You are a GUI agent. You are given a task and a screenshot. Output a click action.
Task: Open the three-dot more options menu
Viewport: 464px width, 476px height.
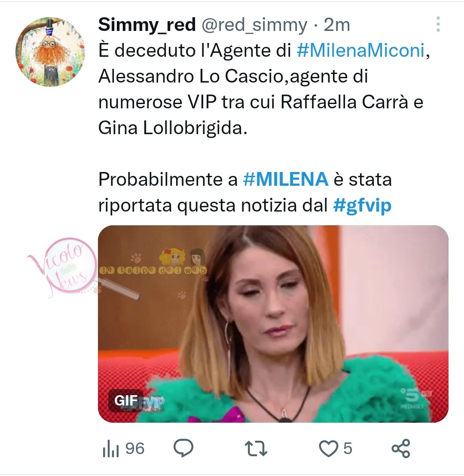click(x=438, y=24)
